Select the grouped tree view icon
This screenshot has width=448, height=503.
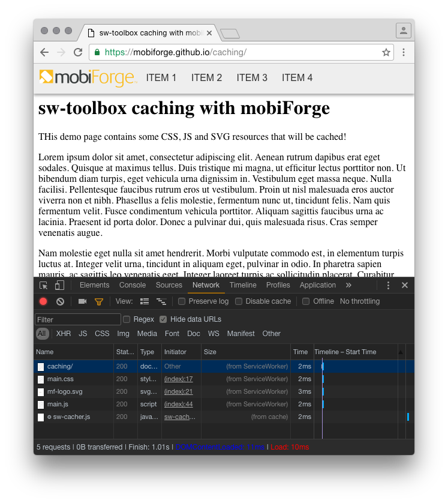coord(161,301)
